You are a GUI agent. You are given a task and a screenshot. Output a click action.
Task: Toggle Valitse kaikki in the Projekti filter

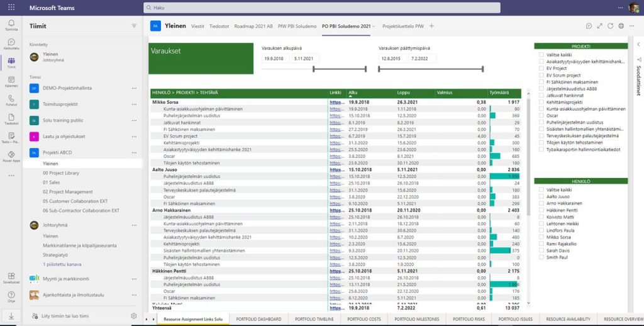(x=541, y=54)
